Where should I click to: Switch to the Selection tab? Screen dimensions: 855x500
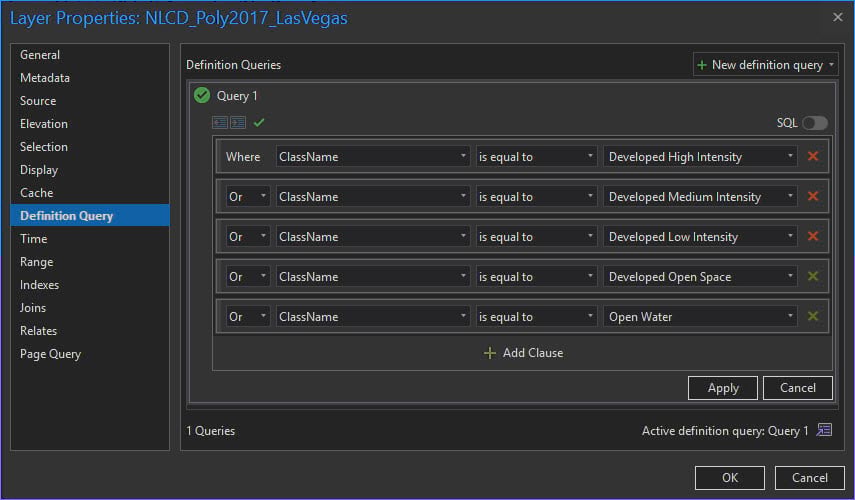(x=44, y=147)
